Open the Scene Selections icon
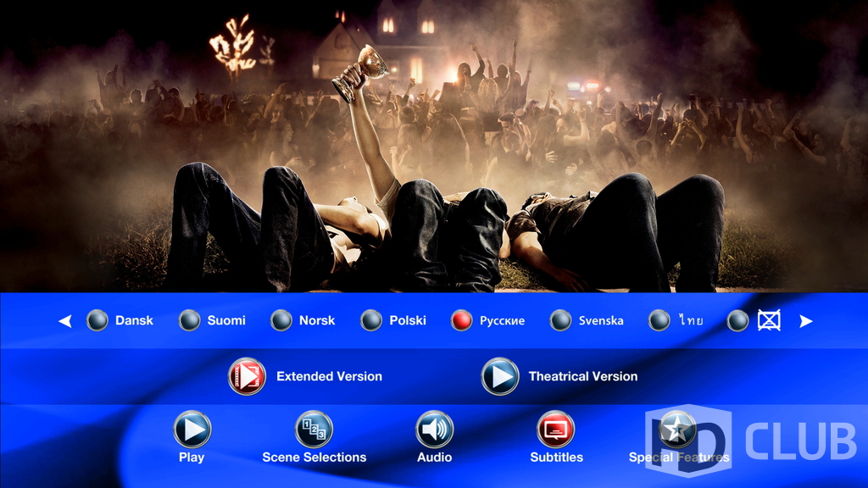The width and height of the screenshot is (868, 488). click(314, 429)
